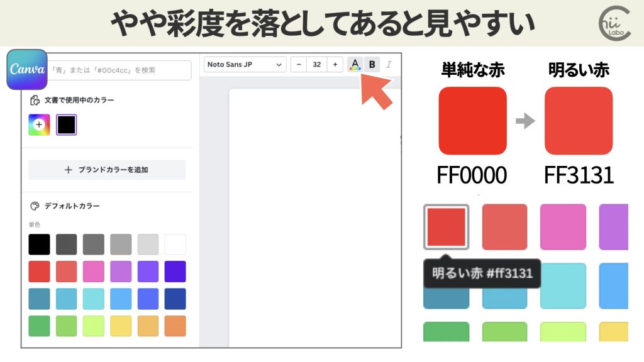Open the text color rainbow A icon
Screen dimensions: 644x362
tap(353, 63)
